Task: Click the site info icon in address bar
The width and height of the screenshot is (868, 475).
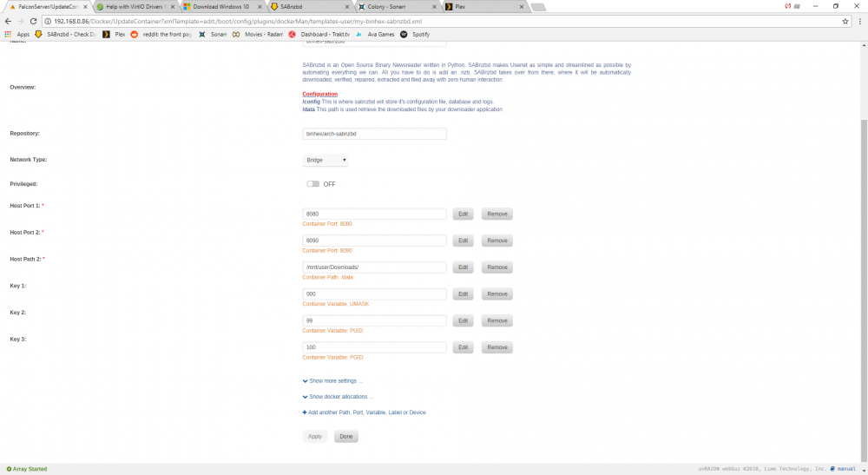Action: tap(48, 21)
